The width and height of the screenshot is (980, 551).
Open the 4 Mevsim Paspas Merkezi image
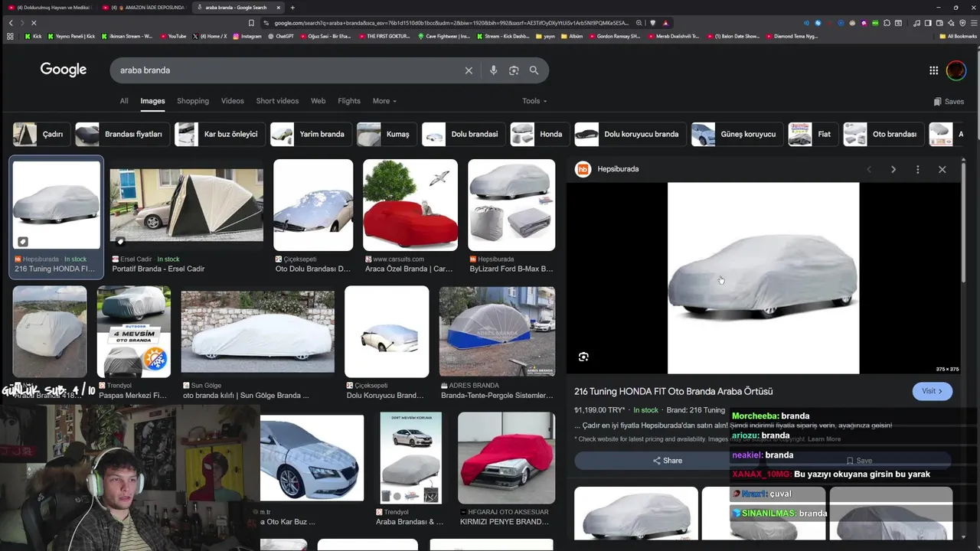(x=134, y=331)
